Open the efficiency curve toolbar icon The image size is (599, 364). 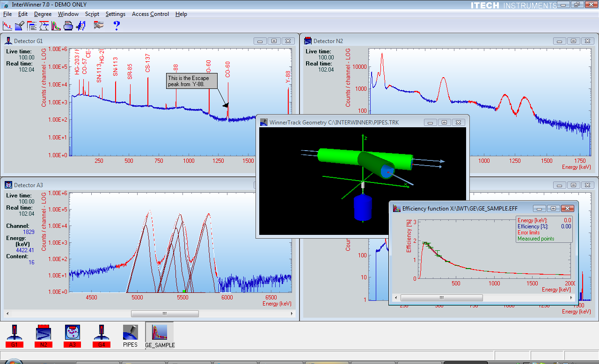pos(56,26)
